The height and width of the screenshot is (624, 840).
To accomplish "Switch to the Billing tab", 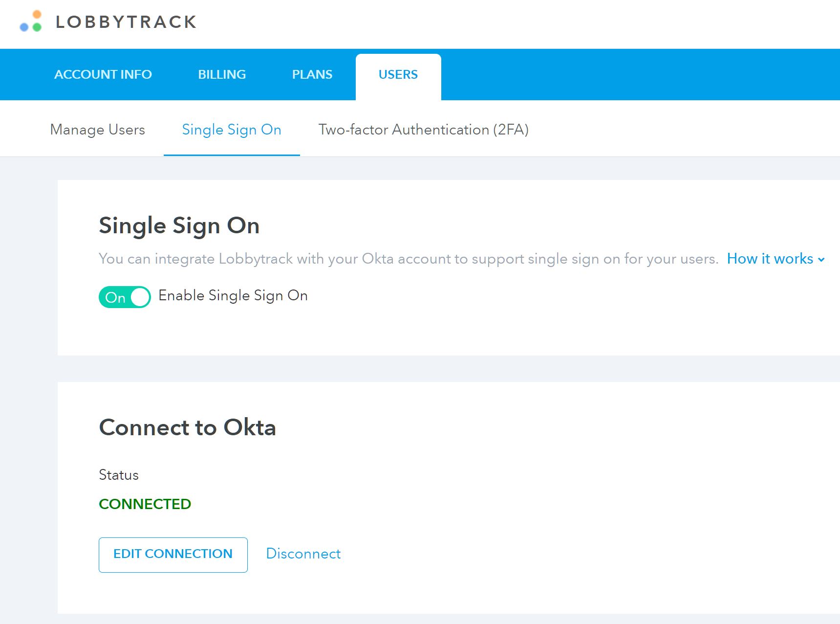I will 222,74.
